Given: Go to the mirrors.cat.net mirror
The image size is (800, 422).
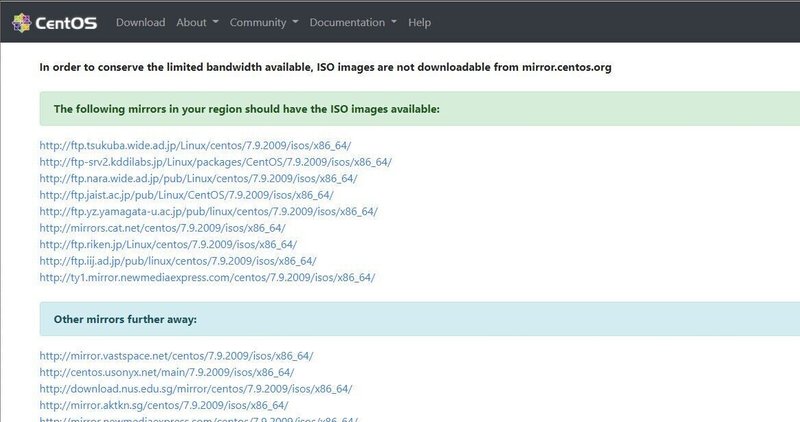Looking at the screenshot, I should pos(162,228).
